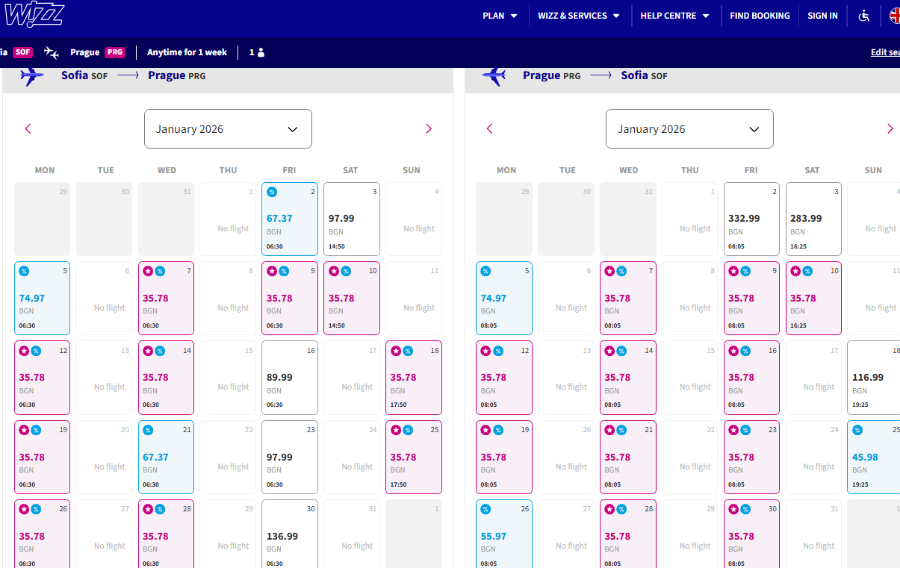Click the star badge on Sofia–Prague January 7
Image resolution: width=900 pixels, height=568 pixels.
[148, 271]
